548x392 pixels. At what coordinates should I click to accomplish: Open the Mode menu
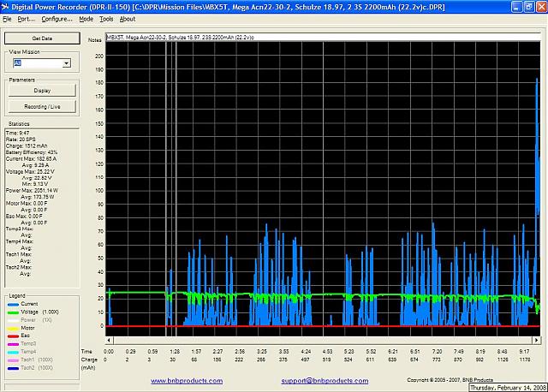pyautogui.click(x=86, y=18)
